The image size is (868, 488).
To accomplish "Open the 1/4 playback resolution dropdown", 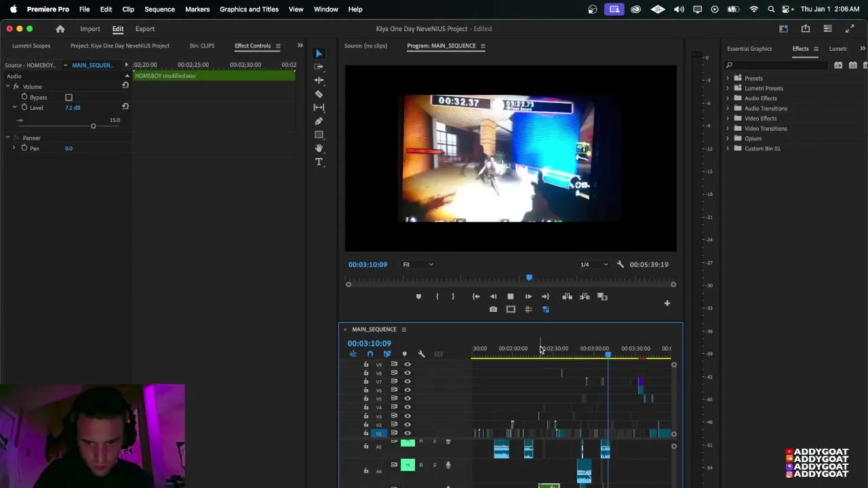I will (x=593, y=264).
